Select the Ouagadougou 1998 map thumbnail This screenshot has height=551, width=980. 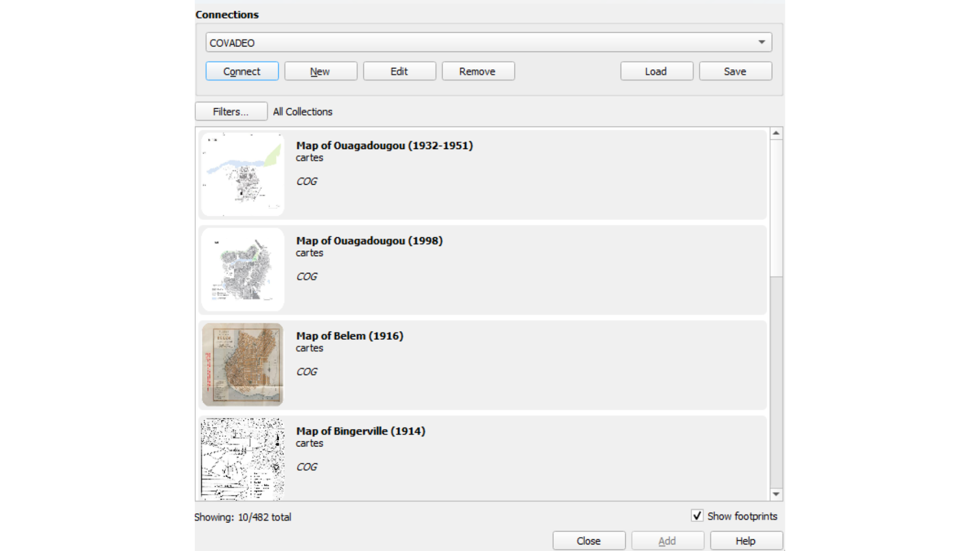pos(242,269)
